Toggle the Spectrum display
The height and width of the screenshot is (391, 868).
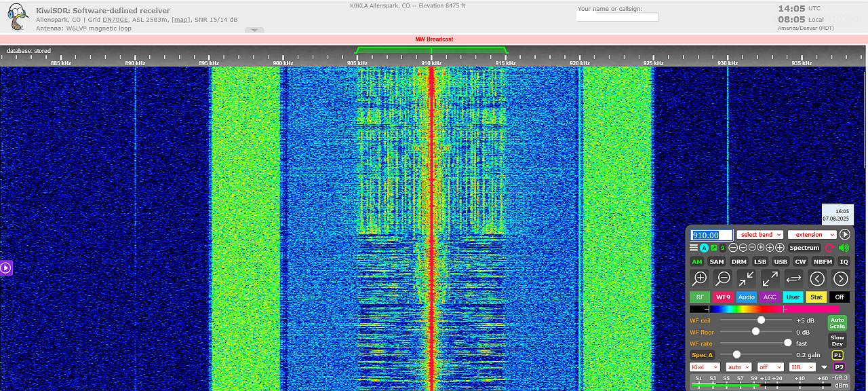point(804,248)
